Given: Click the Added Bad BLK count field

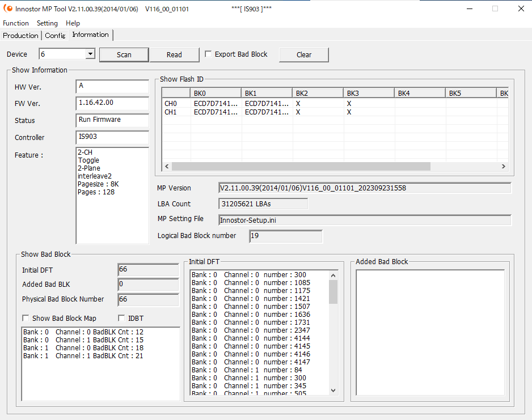Looking at the screenshot, I should [x=148, y=285].
